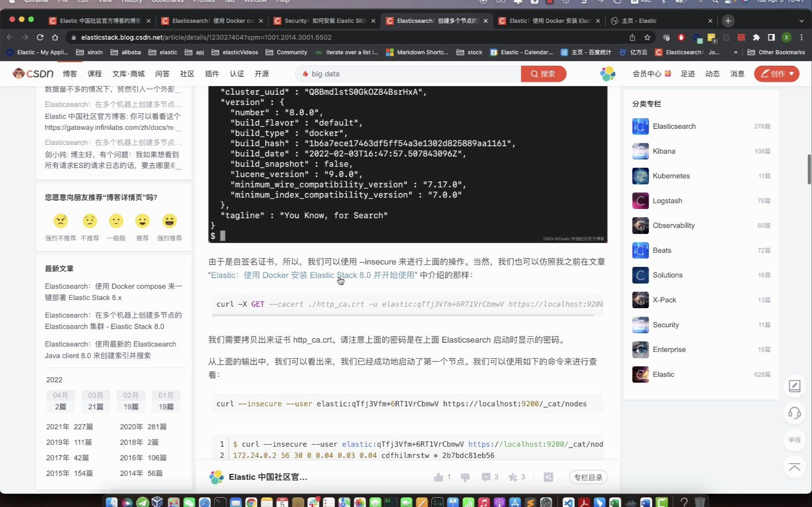This screenshot has width=812, height=507.
Task: Open the 博客 menu item
Action: tap(70, 74)
